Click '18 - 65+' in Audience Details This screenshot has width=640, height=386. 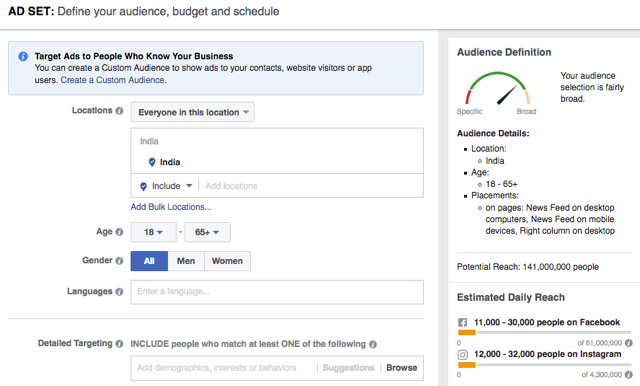(x=502, y=184)
